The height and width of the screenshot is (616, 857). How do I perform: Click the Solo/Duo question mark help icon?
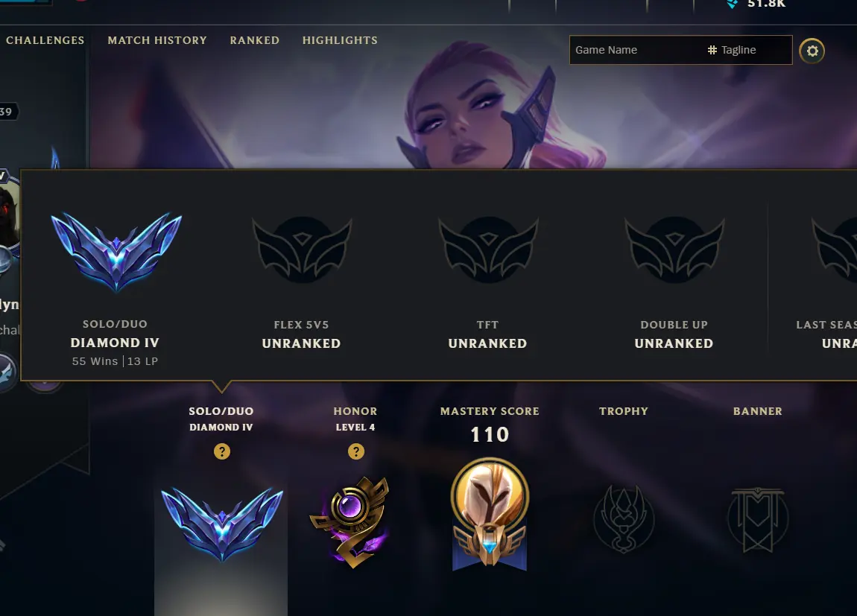pos(222,451)
